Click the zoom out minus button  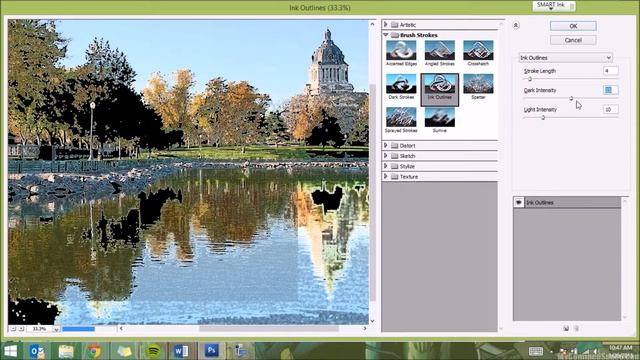(13, 329)
